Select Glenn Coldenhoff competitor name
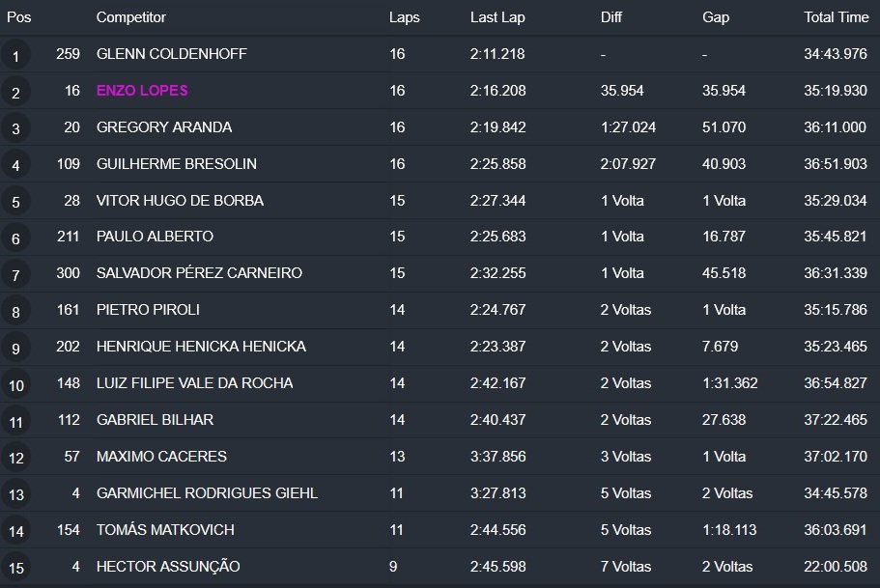This screenshot has height=588, width=880. [172, 54]
